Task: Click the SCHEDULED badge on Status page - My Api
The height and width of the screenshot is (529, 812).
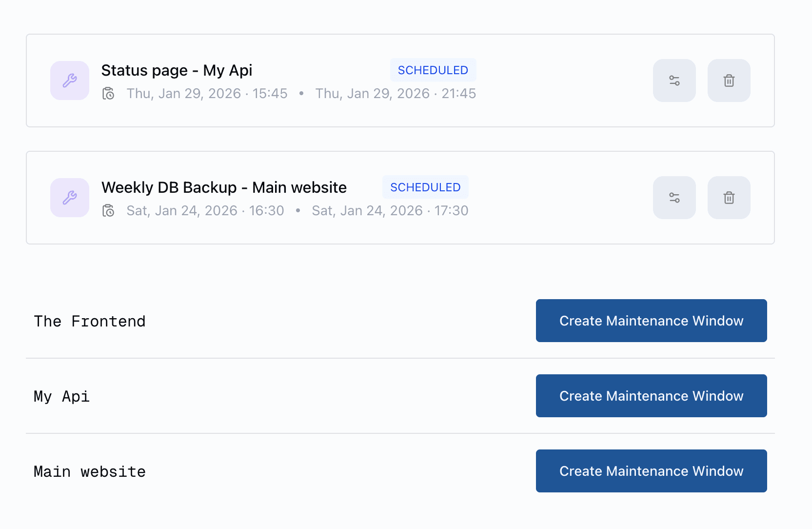Action: coord(433,70)
